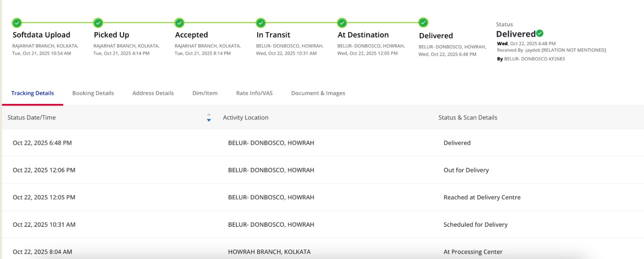
Task: View the Rate Info/VAS tab
Action: click(254, 93)
